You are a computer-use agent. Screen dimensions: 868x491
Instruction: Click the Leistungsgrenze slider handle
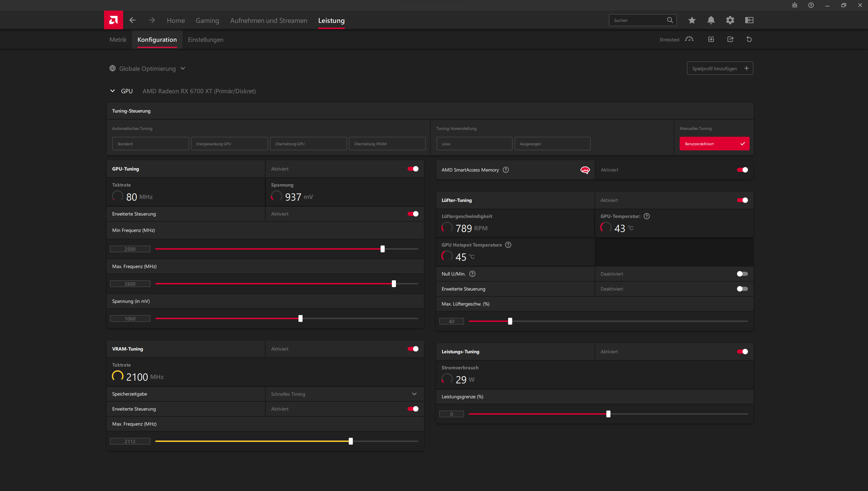[608, 414]
